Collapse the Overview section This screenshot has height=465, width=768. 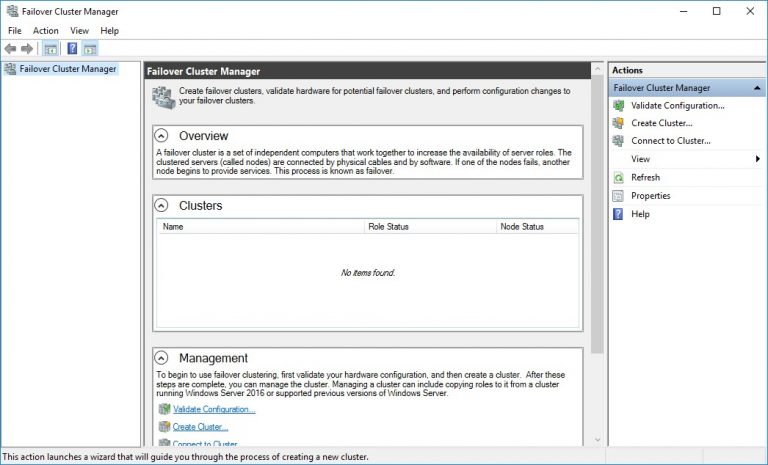coord(162,136)
